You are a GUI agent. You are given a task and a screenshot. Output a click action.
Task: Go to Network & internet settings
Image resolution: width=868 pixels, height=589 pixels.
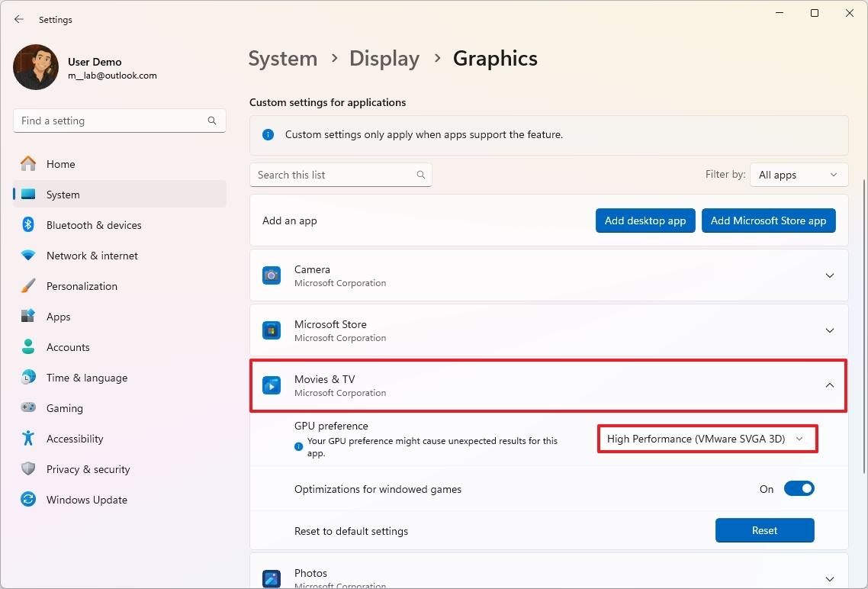(x=120, y=255)
